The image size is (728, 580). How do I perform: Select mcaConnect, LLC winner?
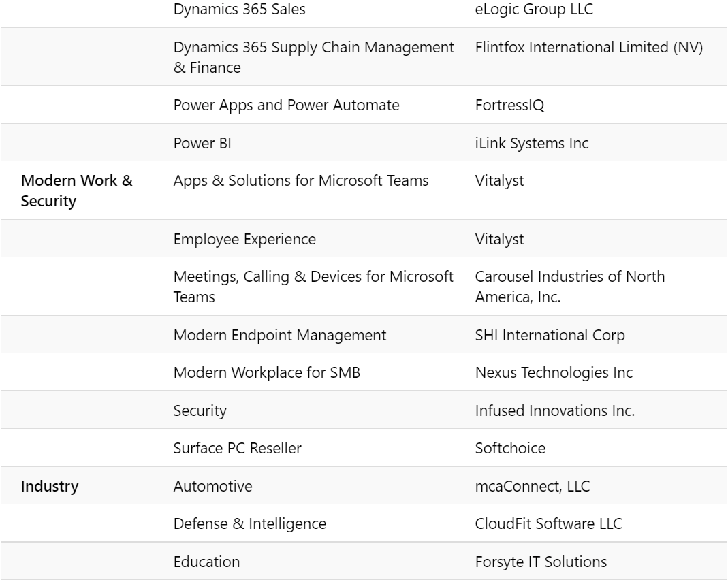point(533,486)
